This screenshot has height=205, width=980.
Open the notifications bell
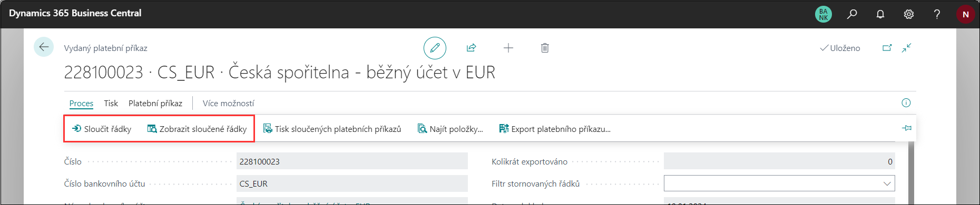pos(880,14)
